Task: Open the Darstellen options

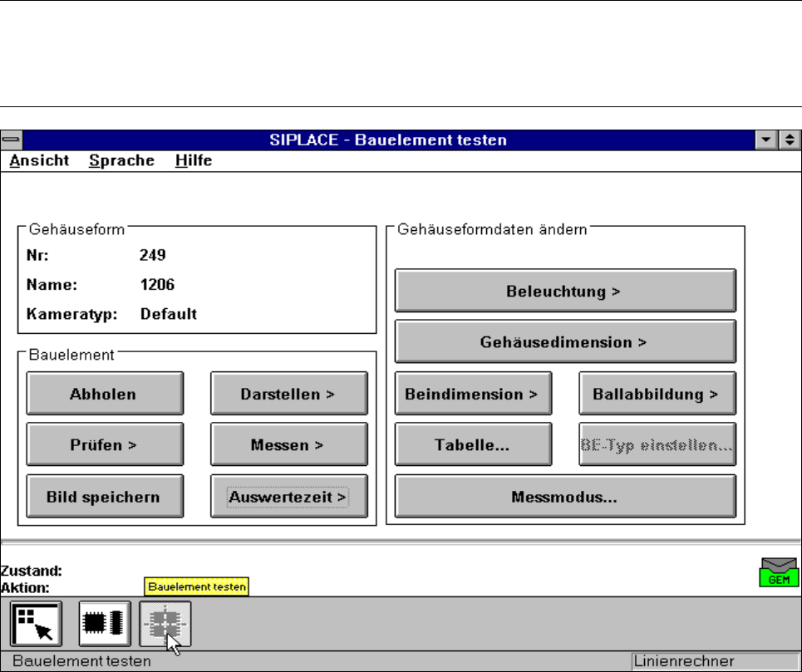Action: [288, 393]
